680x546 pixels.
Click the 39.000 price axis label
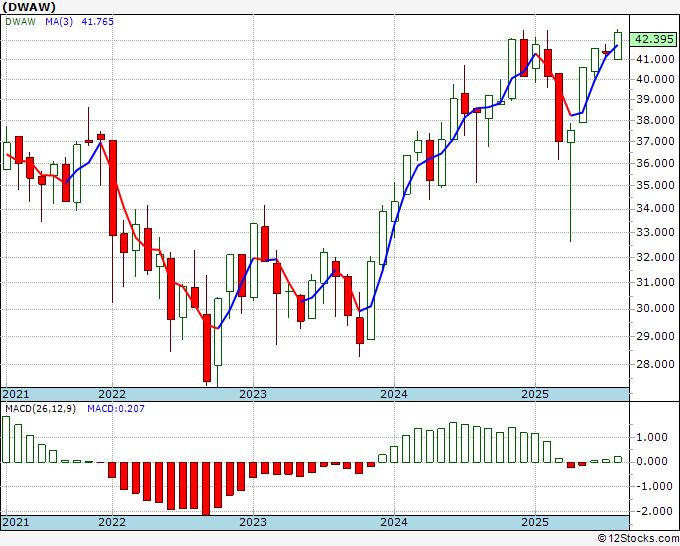coord(655,100)
